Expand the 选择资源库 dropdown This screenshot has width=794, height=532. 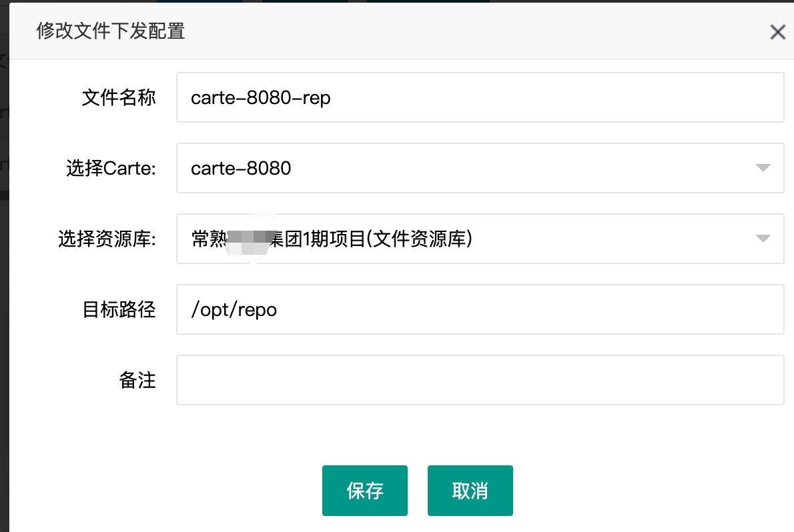pos(763,239)
